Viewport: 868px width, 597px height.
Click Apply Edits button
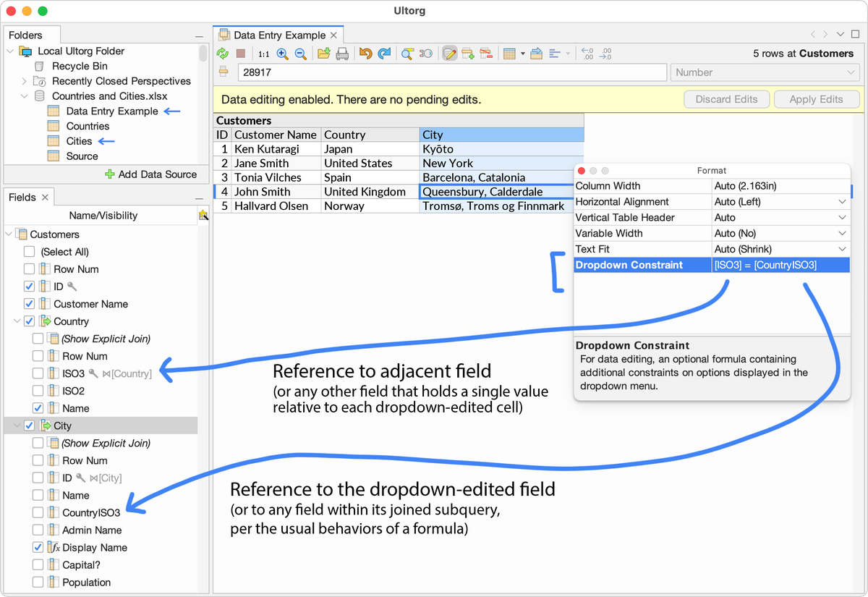click(x=817, y=100)
